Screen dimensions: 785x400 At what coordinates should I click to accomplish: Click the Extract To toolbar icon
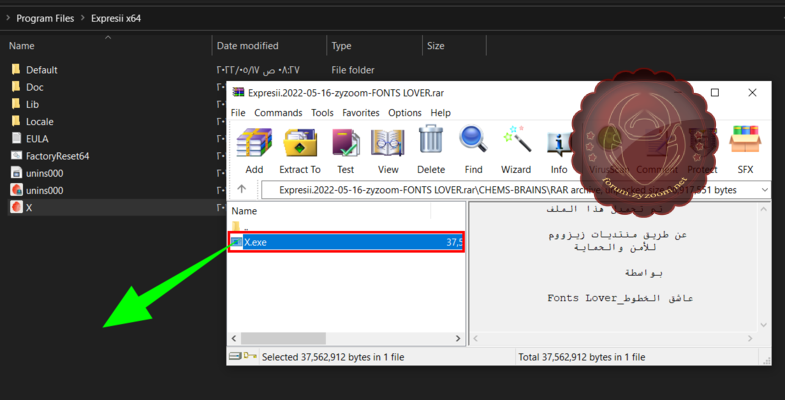tap(299, 143)
